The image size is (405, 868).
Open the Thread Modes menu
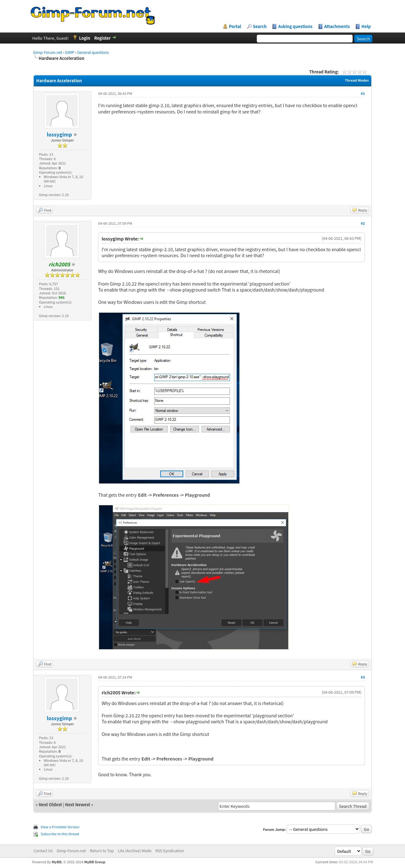pos(356,81)
